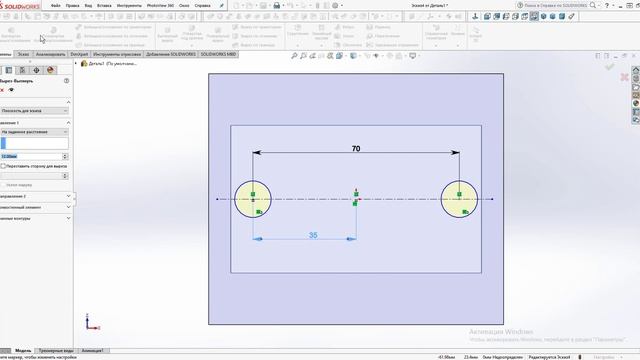This screenshot has width=640, height=360.
Task: Adjust the depth value spinner arrows
Action: tap(65, 156)
